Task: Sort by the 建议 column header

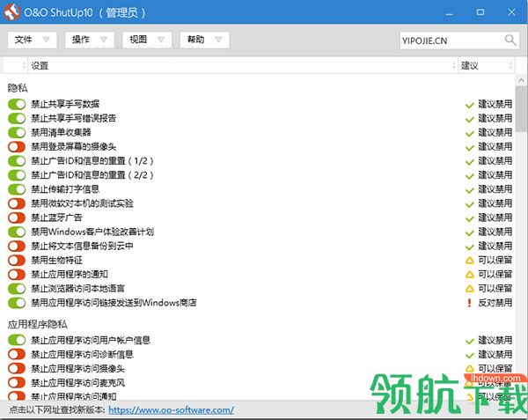Action: click(486, 65)
